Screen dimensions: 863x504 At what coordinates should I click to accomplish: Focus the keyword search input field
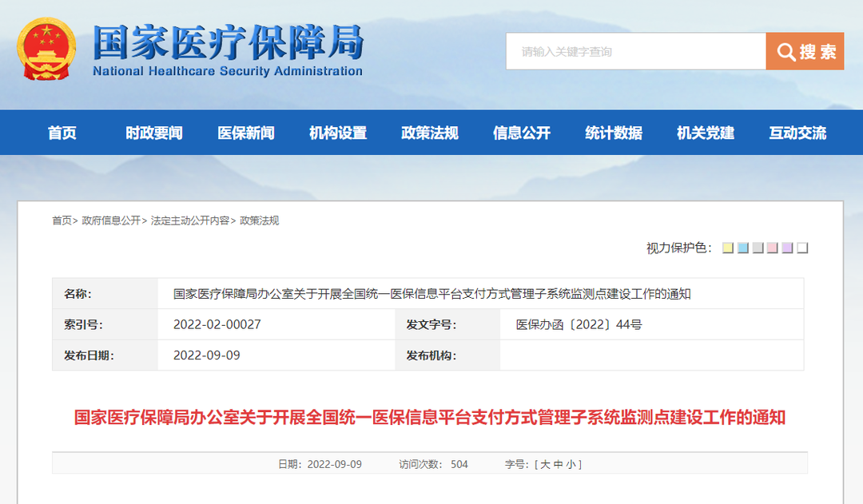636,51
